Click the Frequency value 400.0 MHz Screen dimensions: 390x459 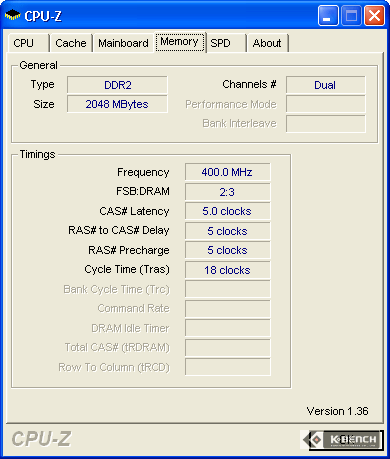228,172
